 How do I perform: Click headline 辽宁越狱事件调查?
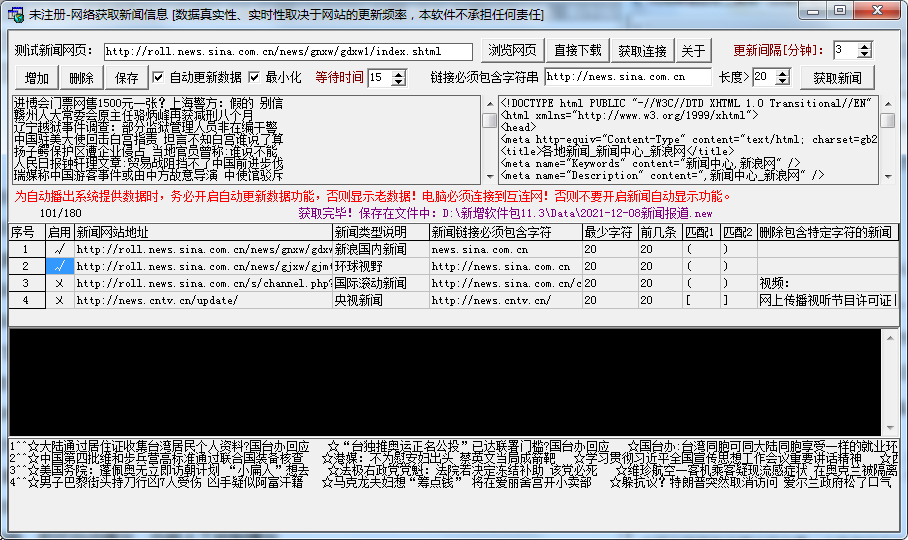point(145,127)
